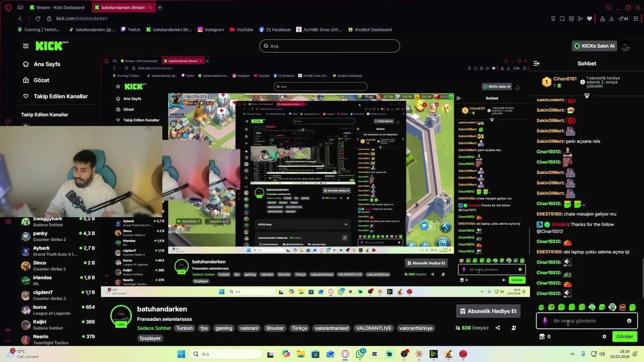Open panky channel in sidebar
Viewport: 644px width, 362px height.
[58, 236]
